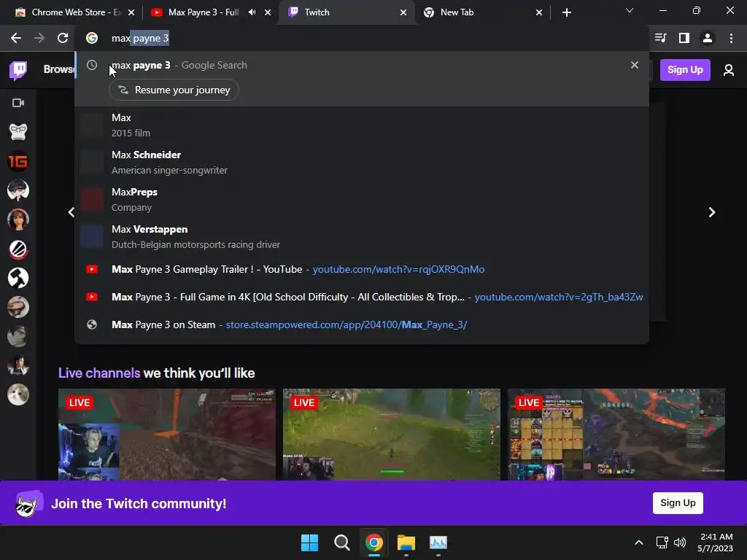The image size is (747, 560).
Task: Click the Browse link in Twitch header
Action: (x=59, y=69)
